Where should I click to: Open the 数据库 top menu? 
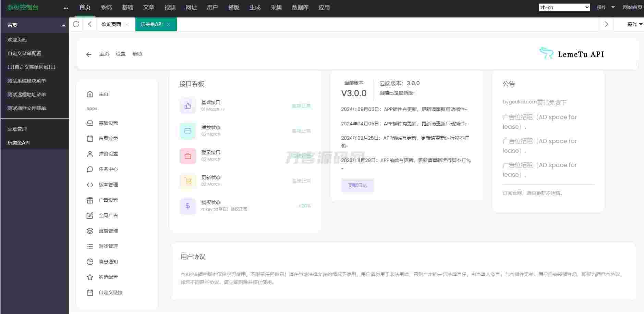(300, 7)
